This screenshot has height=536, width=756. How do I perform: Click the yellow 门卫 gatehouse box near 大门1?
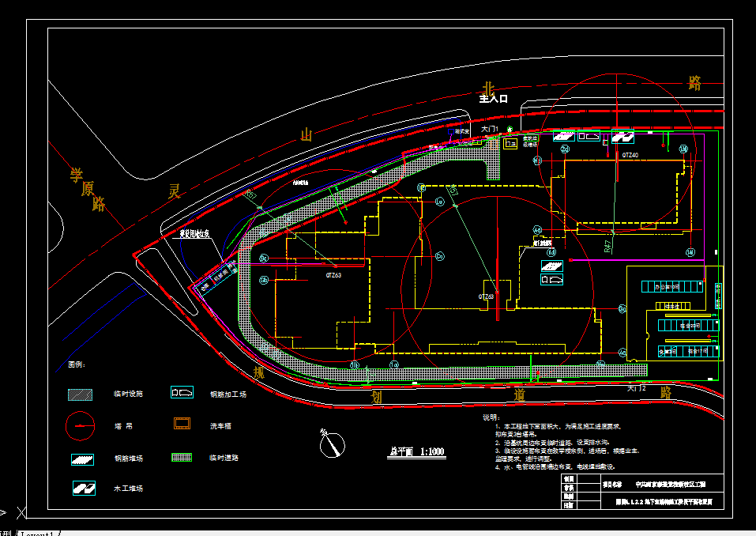510,143
